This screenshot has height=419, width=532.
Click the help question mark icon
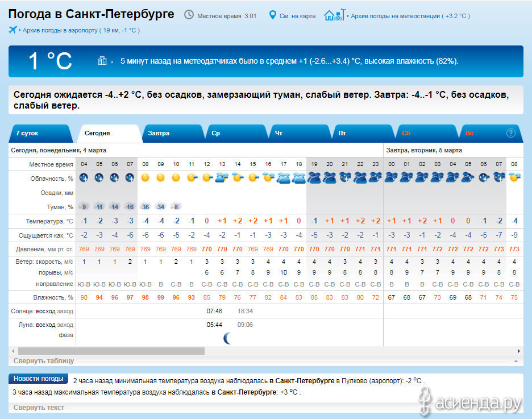[510, 133]
